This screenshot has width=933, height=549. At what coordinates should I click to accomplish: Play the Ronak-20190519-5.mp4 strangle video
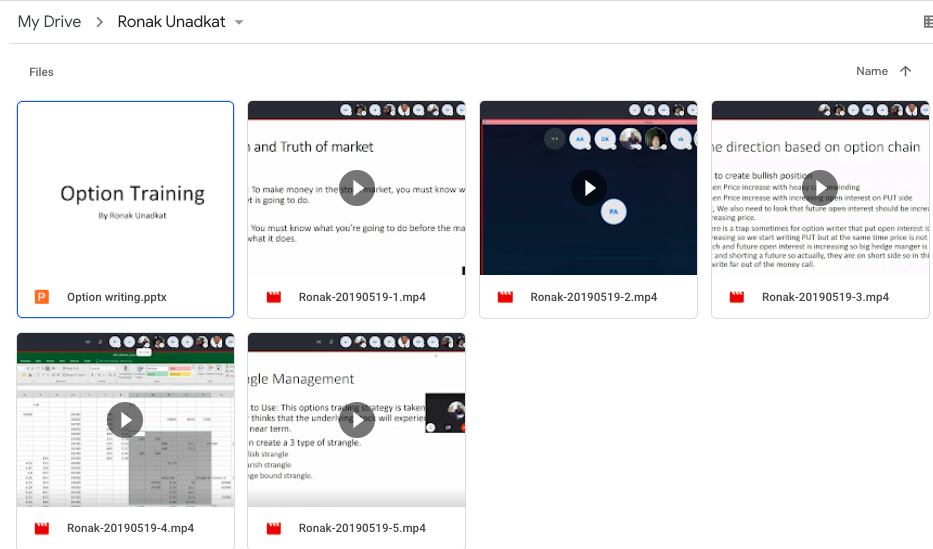pyautogui.click(x=356, y=420)
